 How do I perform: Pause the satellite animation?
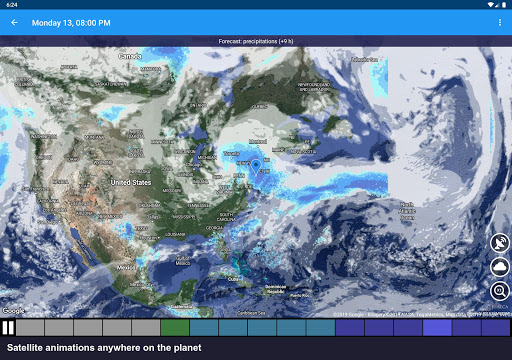[x=8, y=327]
